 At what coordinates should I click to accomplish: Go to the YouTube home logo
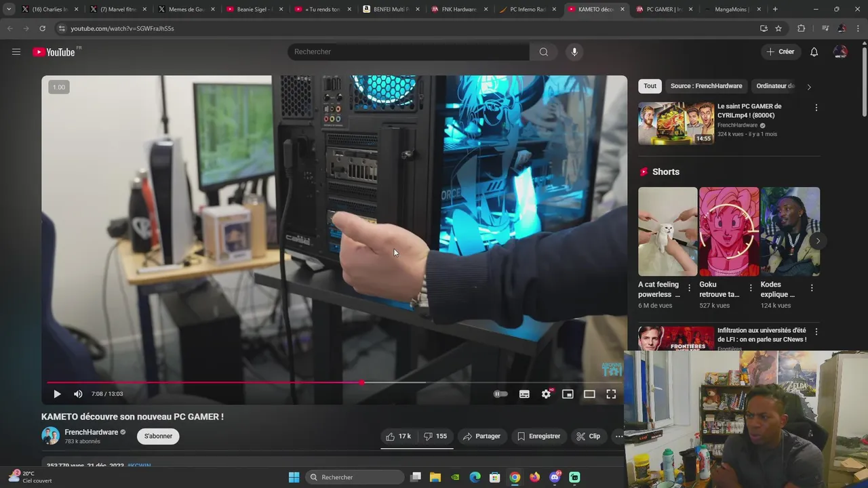coord(54,52)
